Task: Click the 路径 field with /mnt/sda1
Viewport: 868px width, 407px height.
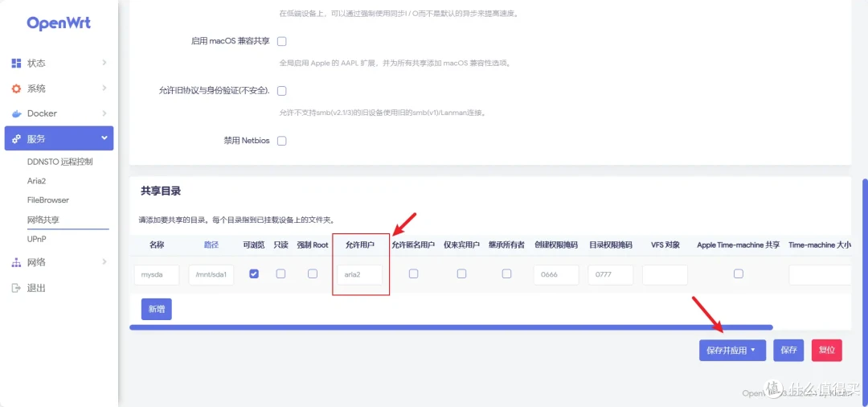Action: point(211,274)
